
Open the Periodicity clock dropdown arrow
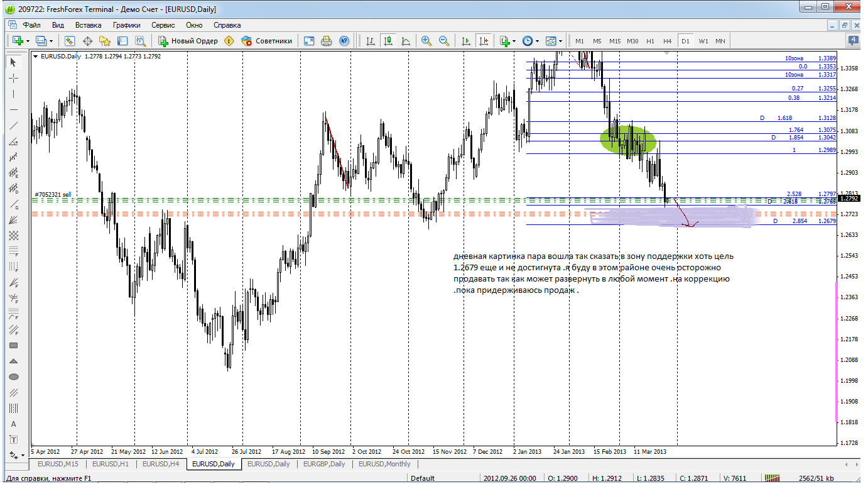coord(537,41)
